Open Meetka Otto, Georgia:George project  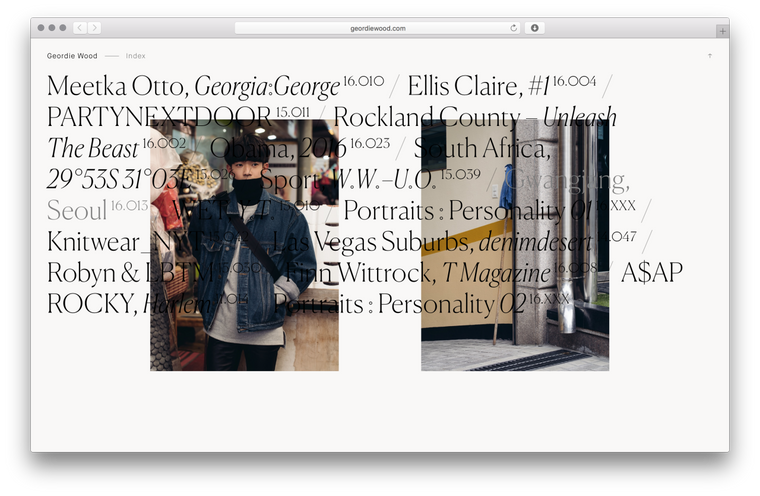click(x=215, y=86)
